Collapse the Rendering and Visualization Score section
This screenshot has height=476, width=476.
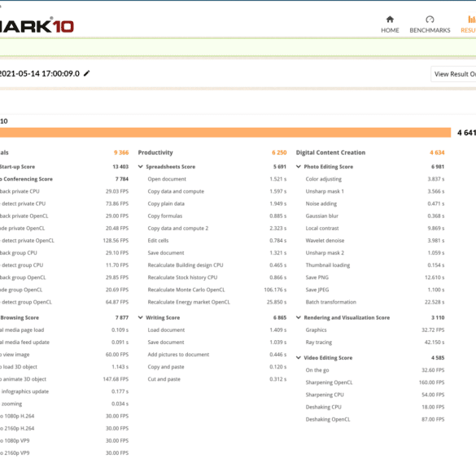[299, 317]
